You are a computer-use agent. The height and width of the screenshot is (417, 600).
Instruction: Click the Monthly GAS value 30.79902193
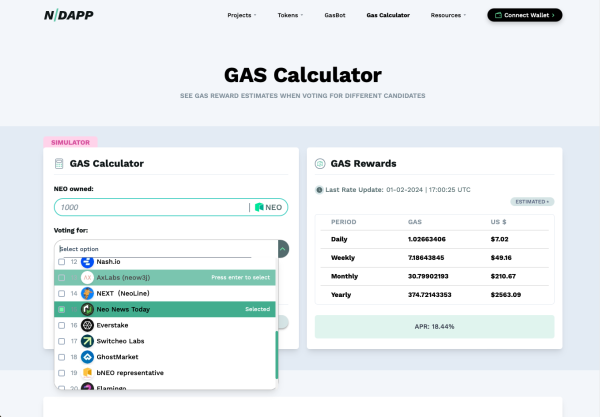coord(428,276)
